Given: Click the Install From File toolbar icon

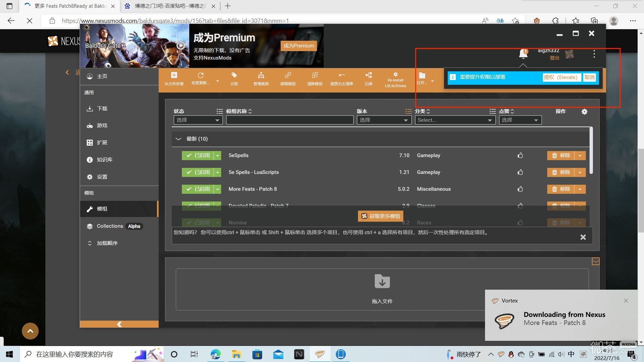Looking at the screenshot, I should click(174, 75).
